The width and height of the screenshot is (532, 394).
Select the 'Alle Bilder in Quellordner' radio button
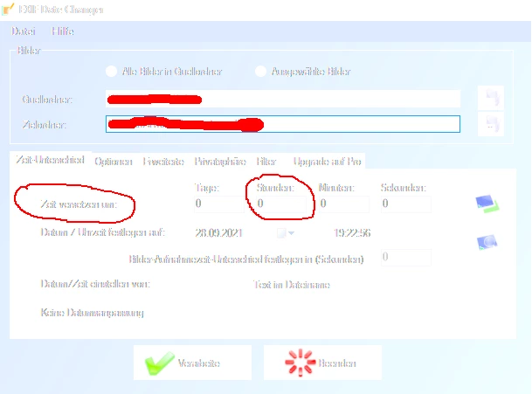point(111,72)
